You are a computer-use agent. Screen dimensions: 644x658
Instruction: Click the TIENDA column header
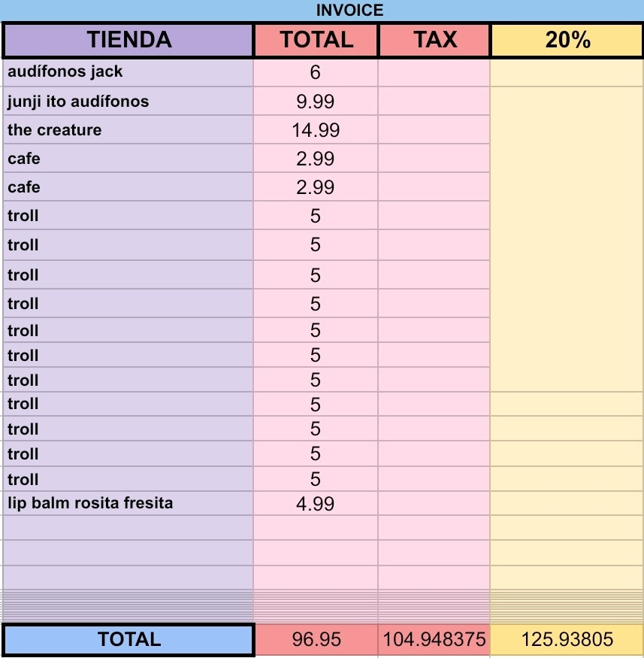pos(128,40)
